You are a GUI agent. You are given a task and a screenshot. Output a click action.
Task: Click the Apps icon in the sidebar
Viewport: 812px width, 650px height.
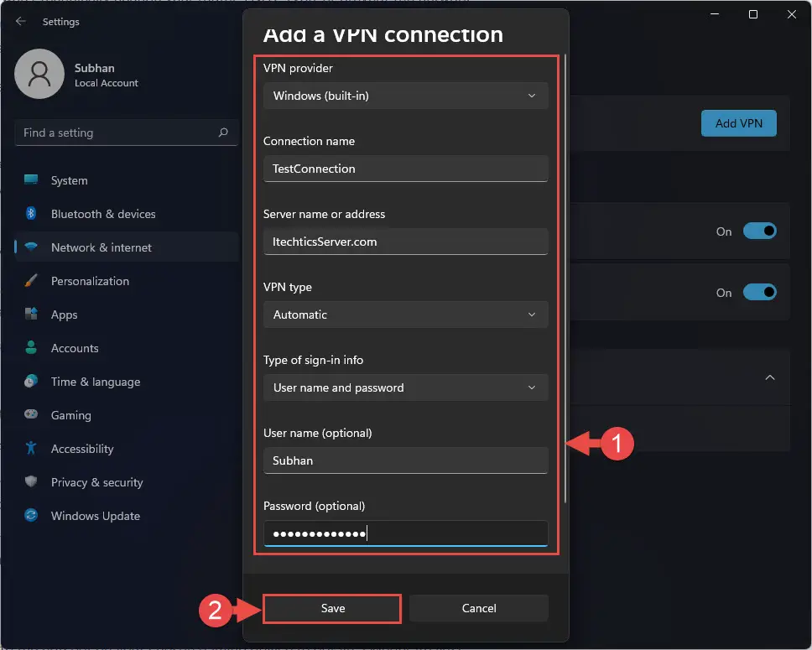pos(31,314)
